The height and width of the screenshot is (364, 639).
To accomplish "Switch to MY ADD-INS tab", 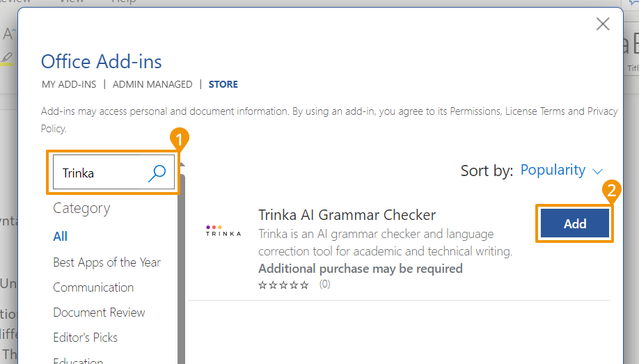I will 69,84.
